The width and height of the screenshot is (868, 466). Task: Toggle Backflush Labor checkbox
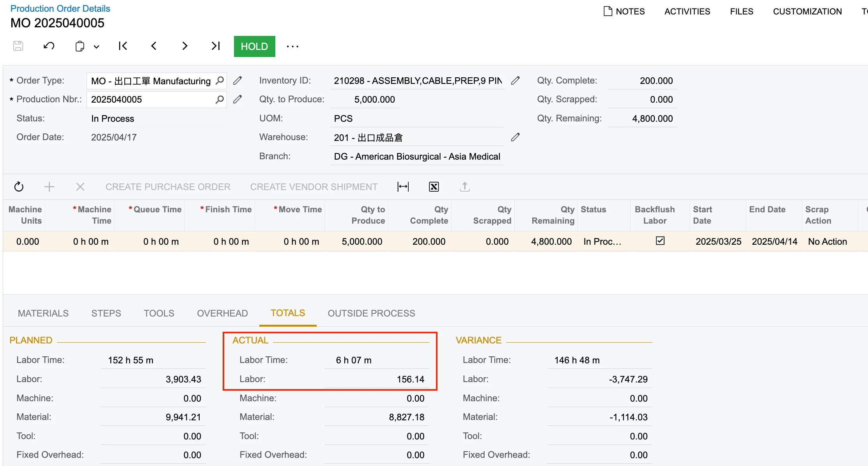[660, 241]
